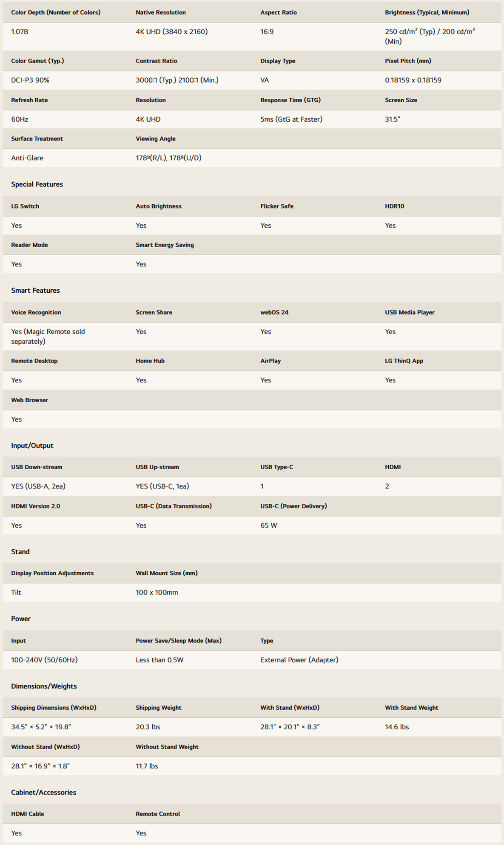Select the Voice Recognition Magic Remote note
This screenshot has width=504, height=845.
tap(48, 337)
